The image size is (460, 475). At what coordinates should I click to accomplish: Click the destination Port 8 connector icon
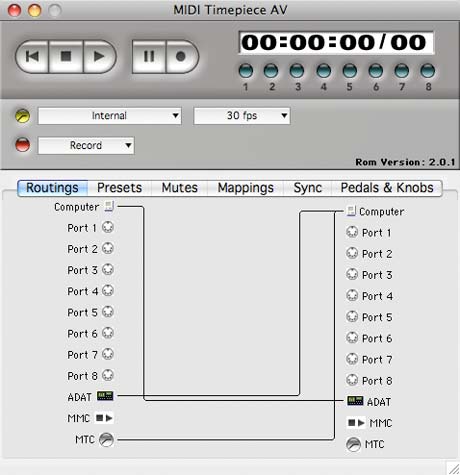(352, 380)
